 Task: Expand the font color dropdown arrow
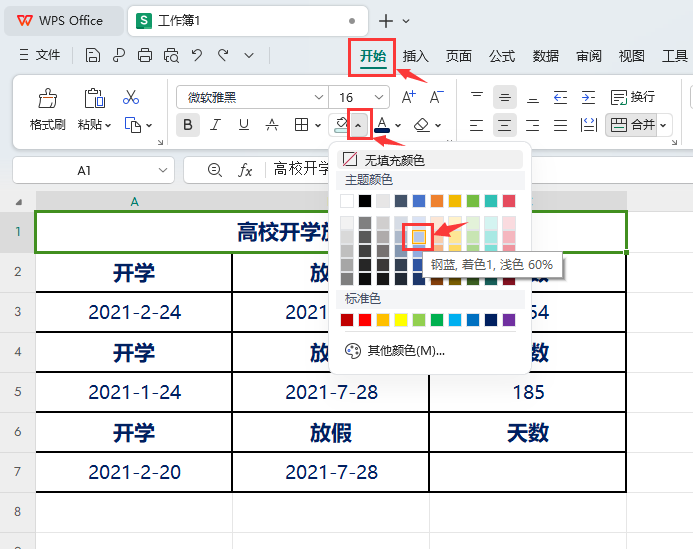pyautogui.click(x=398, y=126)
